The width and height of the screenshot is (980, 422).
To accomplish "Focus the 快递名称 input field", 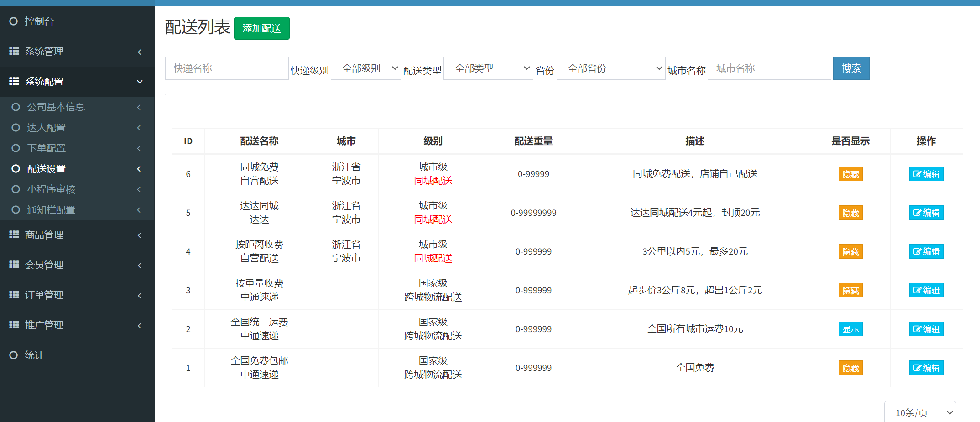I will pos(226,68).
